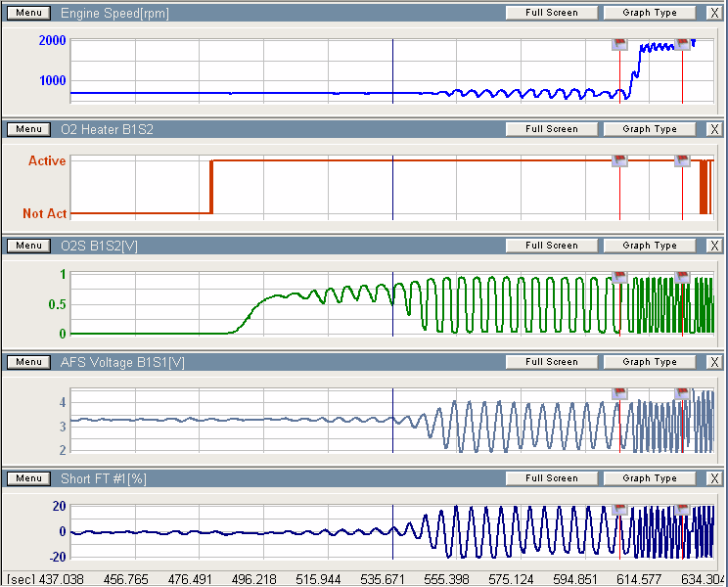Click second flag marker in Engine Speed graph
The width and height of the screenshot is (728, 587).
[x=682, y=44]
